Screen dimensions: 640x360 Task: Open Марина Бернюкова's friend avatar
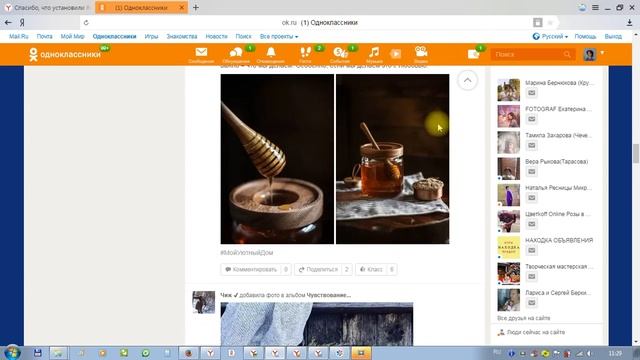[509, 90]
